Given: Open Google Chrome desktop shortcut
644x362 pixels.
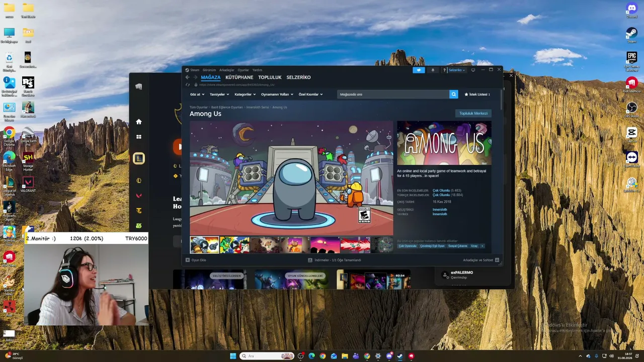Looking at the screenshot, I should click(9, 135).
